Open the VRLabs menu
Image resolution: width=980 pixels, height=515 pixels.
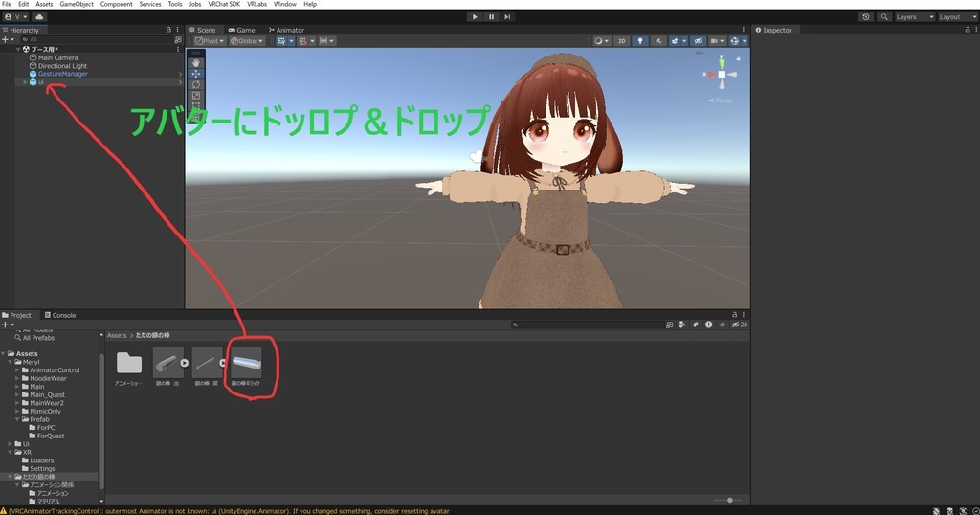[x=256, y=4]
